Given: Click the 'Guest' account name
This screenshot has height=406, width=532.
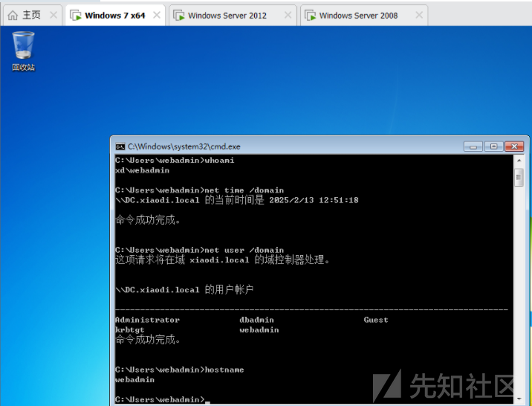Looking at the screenshot, I should coord(376,320).
